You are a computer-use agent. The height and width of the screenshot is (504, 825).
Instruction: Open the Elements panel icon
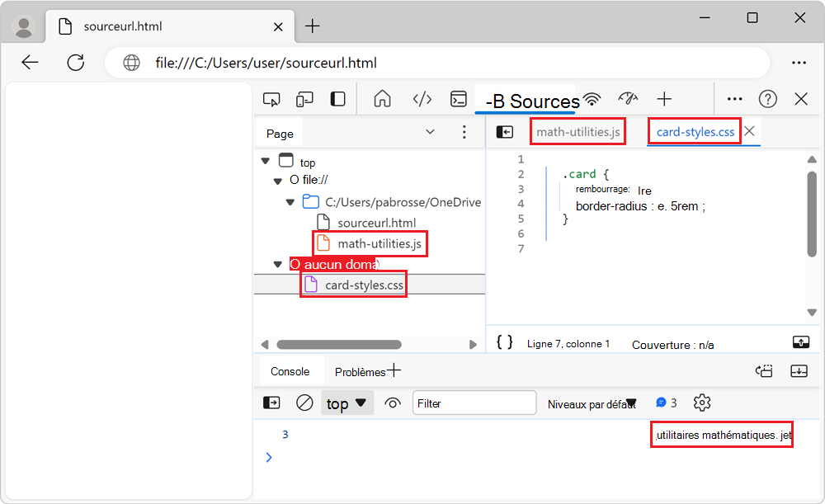(422, 98)
